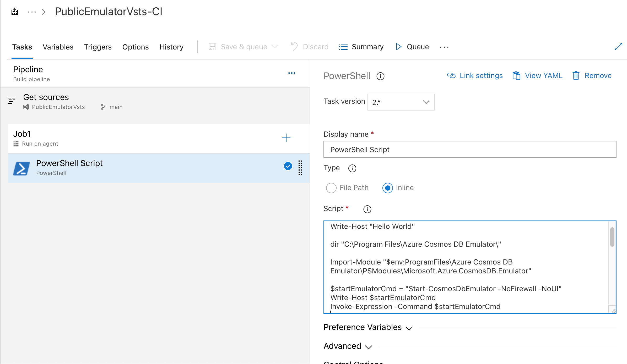Click the Display name input field
Image resolution: width=627 pixels, height=364 pixels.
(470, 149)
